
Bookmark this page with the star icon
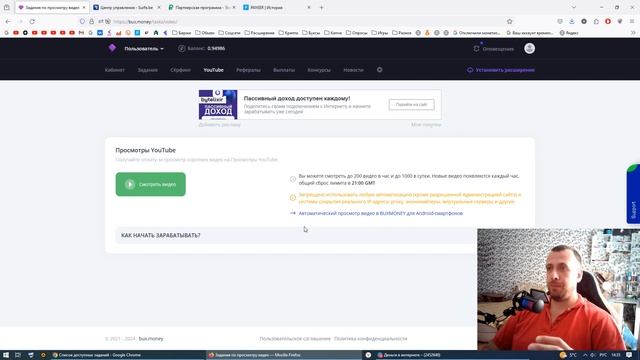[509, 21]
